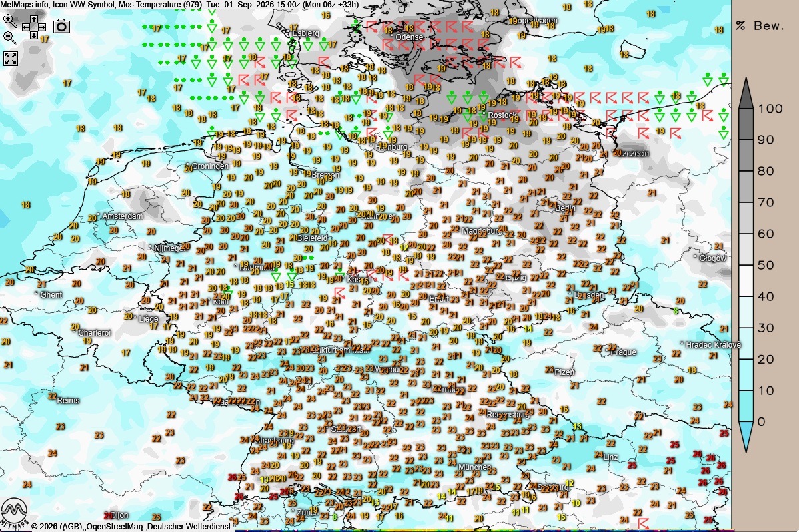799x532 pixels.
Task: Click the map title text starting 'MetMaps.info, Icon WW-Symbol'
Action: 179,5
